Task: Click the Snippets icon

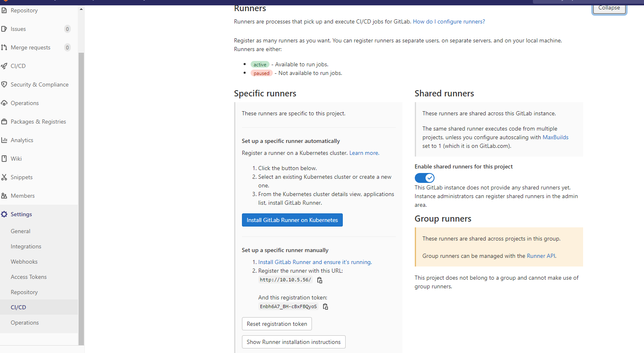Action: click(x=4, y=177)
